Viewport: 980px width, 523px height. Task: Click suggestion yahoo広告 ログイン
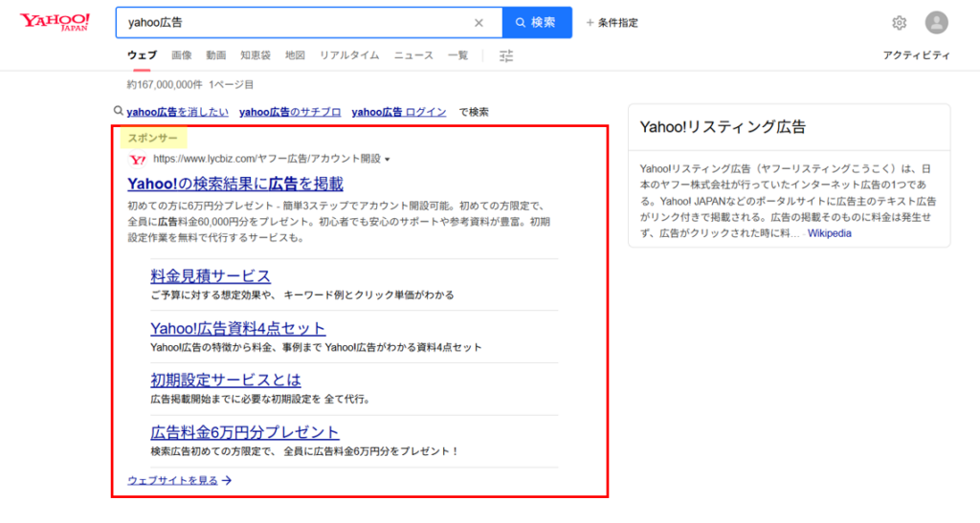coord(399,112)
